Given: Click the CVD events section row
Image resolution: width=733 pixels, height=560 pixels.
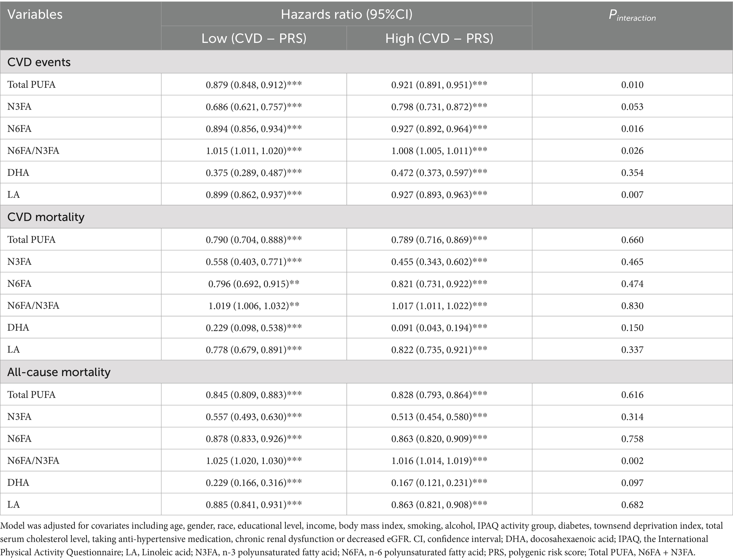Looking at the screenshot, I should point(39,62).
